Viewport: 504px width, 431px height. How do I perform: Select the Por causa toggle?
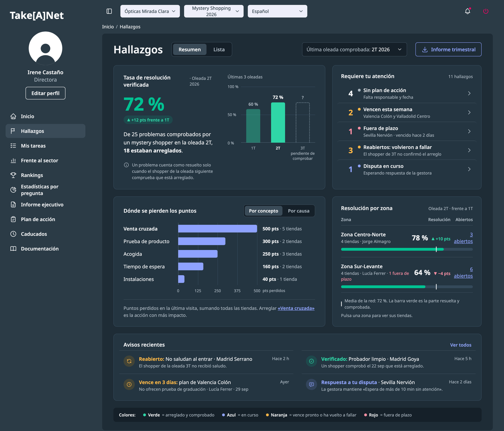[x=299, y=211]
